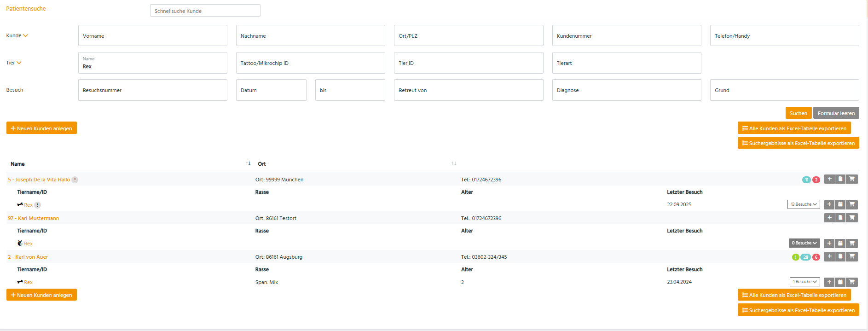Open the 0 Besuche dropdown
Screen dimensions: 868x331
pos(804,243)
